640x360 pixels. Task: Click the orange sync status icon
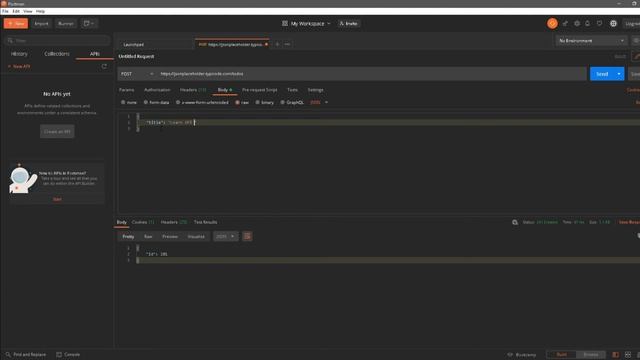point(552,24)
